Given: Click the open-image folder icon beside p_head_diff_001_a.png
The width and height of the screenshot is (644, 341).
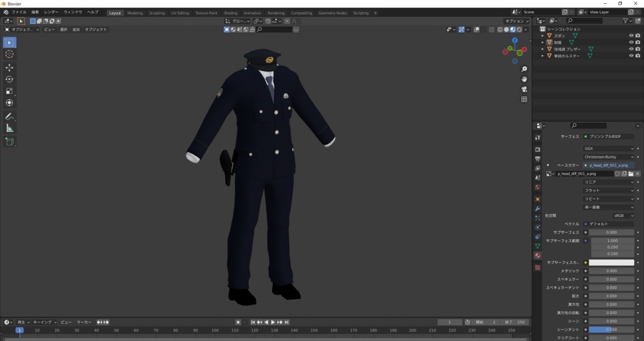Looking at the screenshot, I should [x=631, y=174].
